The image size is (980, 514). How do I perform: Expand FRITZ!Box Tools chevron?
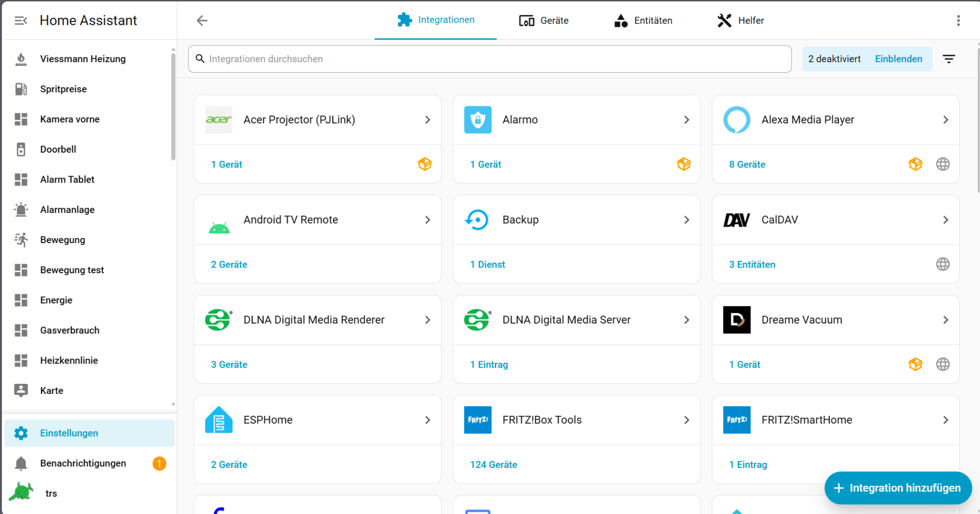point(686,420)
